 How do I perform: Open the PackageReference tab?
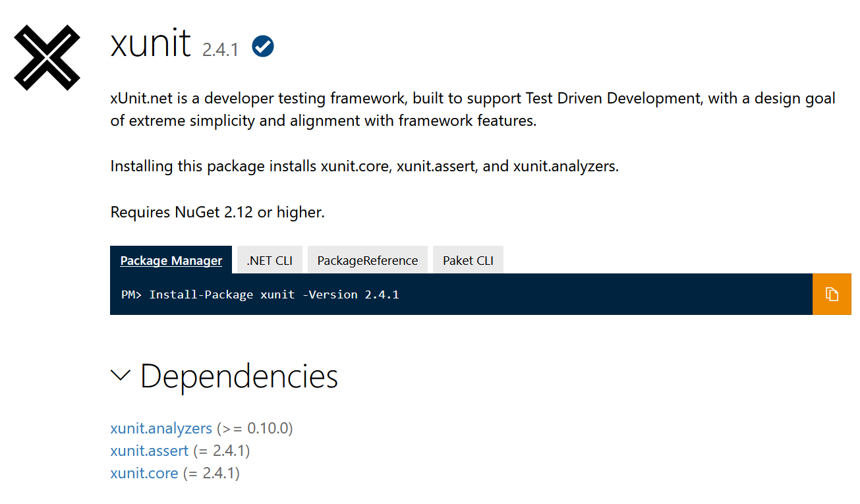click(368, 260)
